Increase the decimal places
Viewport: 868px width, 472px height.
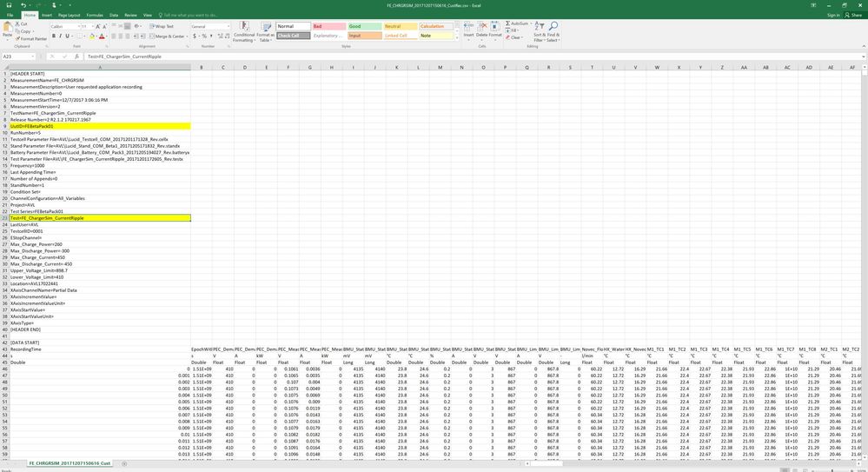click(220, 36)
